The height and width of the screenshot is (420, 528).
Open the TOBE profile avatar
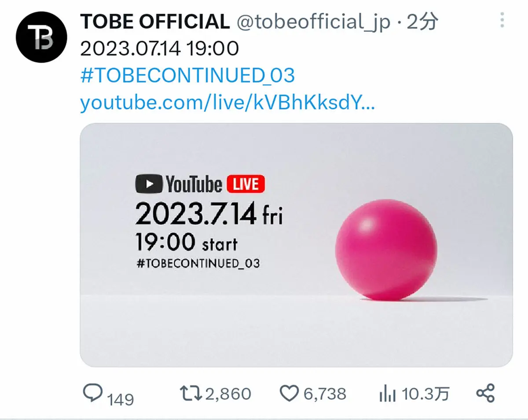(x=41, y=38)
